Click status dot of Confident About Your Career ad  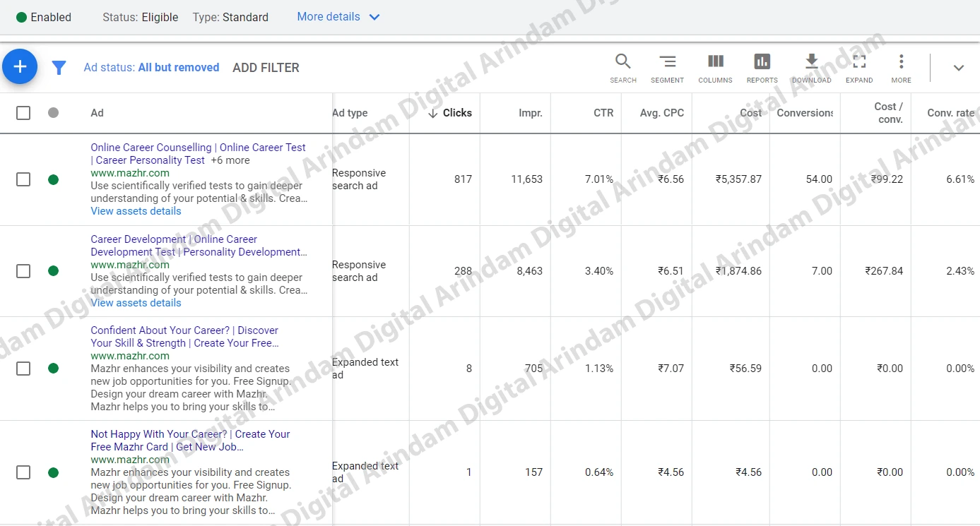coord(53,368)
